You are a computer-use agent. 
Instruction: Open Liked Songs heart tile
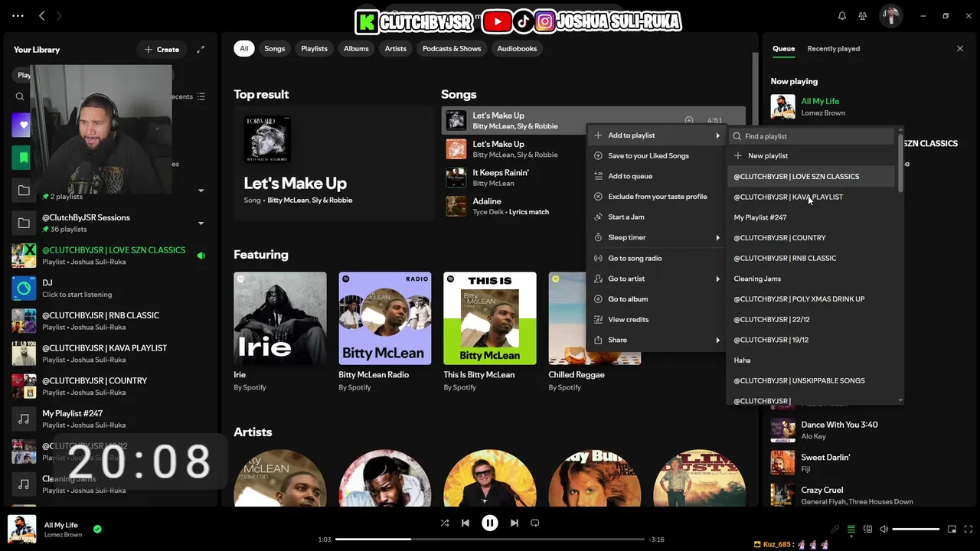coord(21,125)
